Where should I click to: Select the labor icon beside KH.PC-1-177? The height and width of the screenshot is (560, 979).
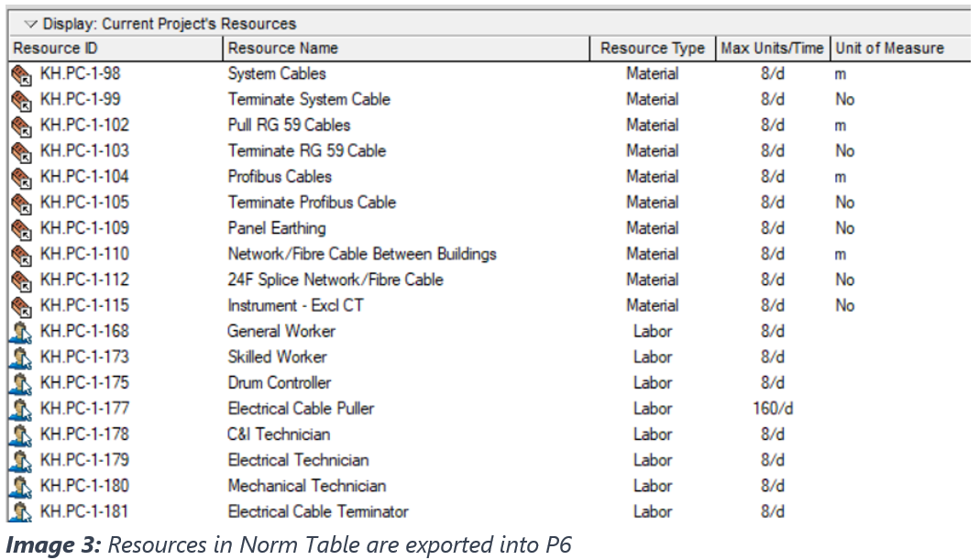(21, 409)
